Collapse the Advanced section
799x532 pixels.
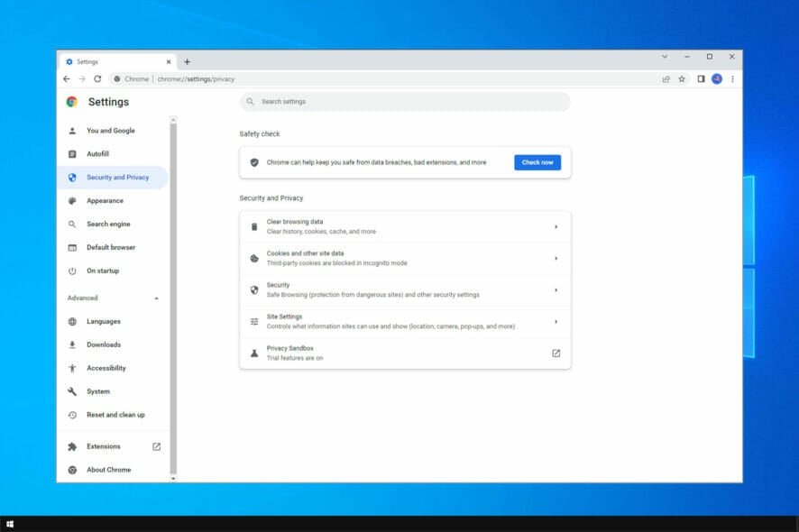click(156, 298)
